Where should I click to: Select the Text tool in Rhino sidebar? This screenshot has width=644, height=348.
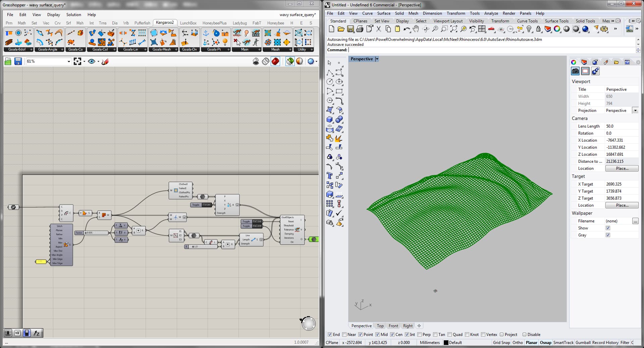pyautogui.click(x=330, y=176)
